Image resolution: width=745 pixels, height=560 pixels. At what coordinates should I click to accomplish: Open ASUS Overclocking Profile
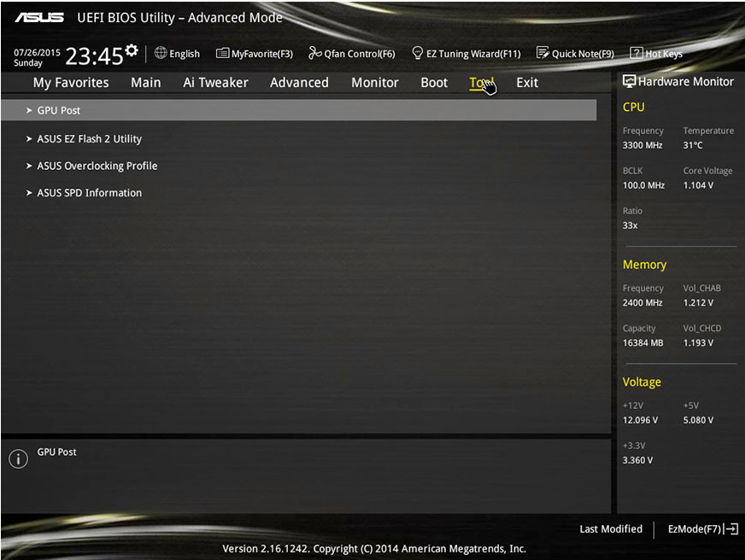click(x=96, y=165)
